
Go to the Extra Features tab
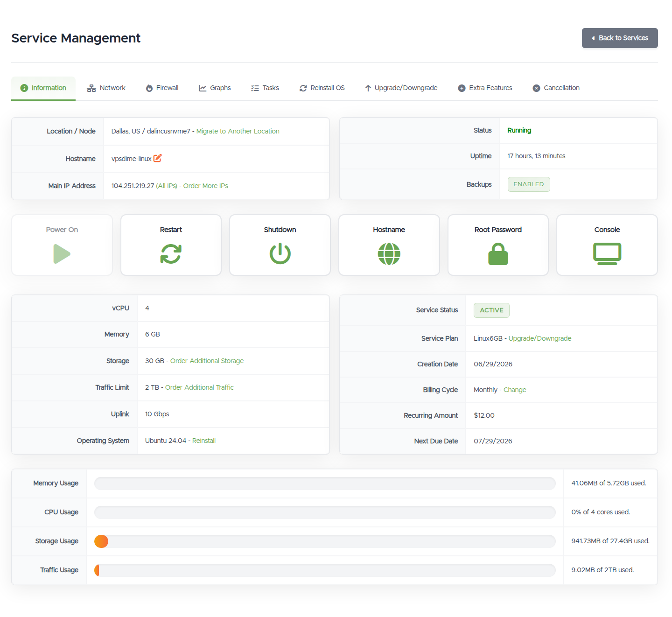point(485,88)
